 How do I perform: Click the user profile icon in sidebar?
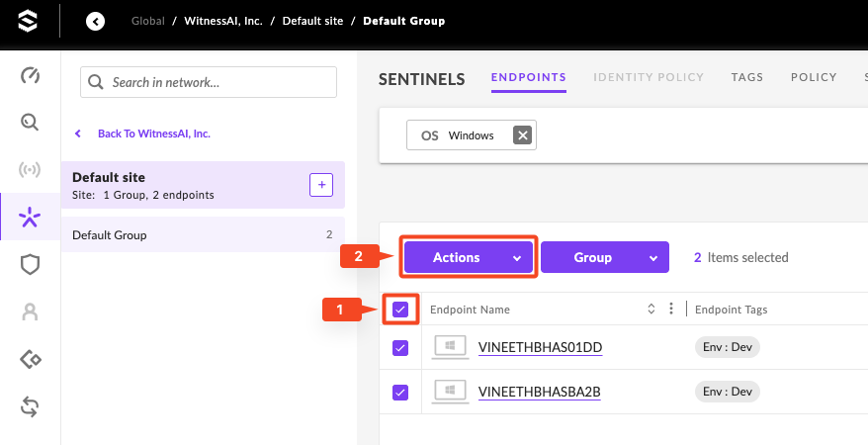click(30, 311)
